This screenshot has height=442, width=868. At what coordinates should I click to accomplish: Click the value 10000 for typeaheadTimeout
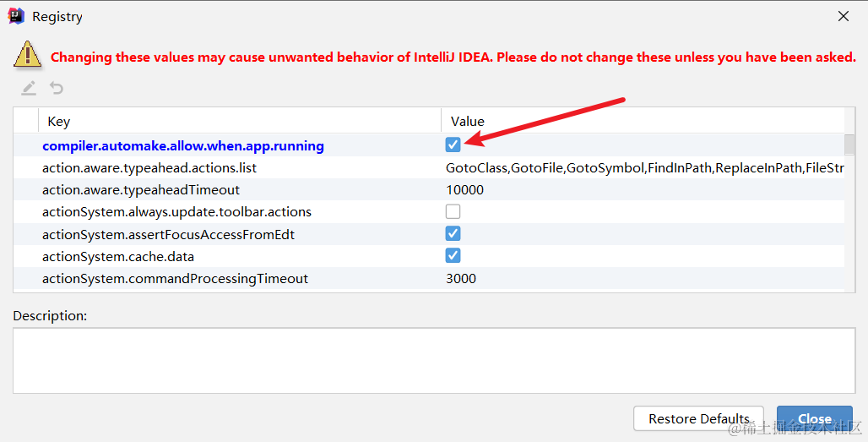pos(465,190)
